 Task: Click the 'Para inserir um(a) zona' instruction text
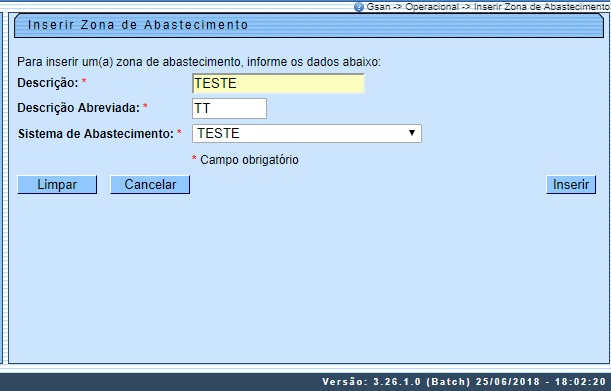[x=199, y=62]
